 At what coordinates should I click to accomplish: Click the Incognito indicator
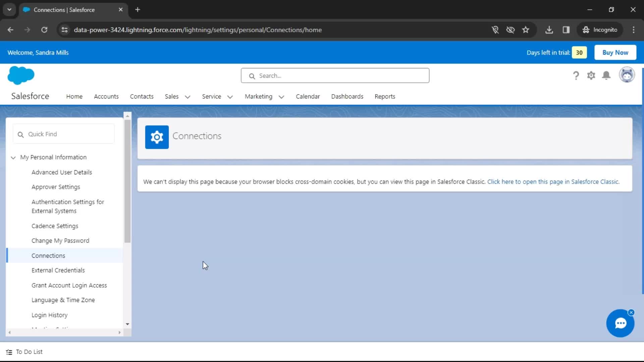pyautogui.click(x=600, y=30)
